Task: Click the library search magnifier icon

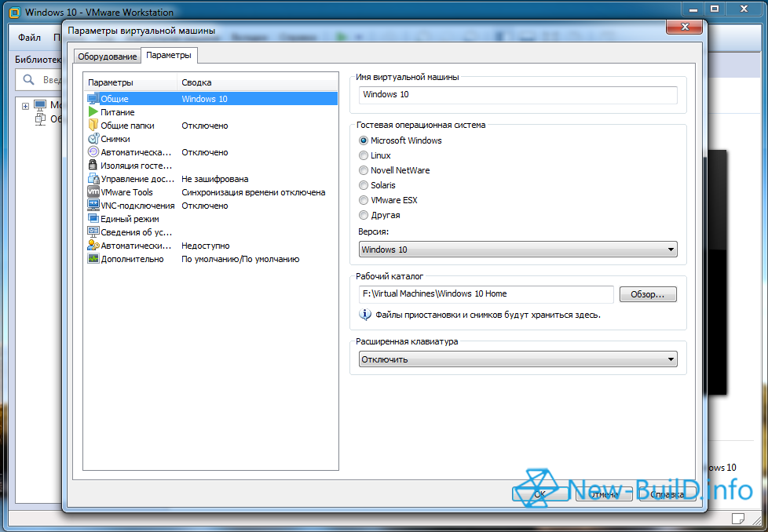Action: pyautogui.click(x=28, y=79)
